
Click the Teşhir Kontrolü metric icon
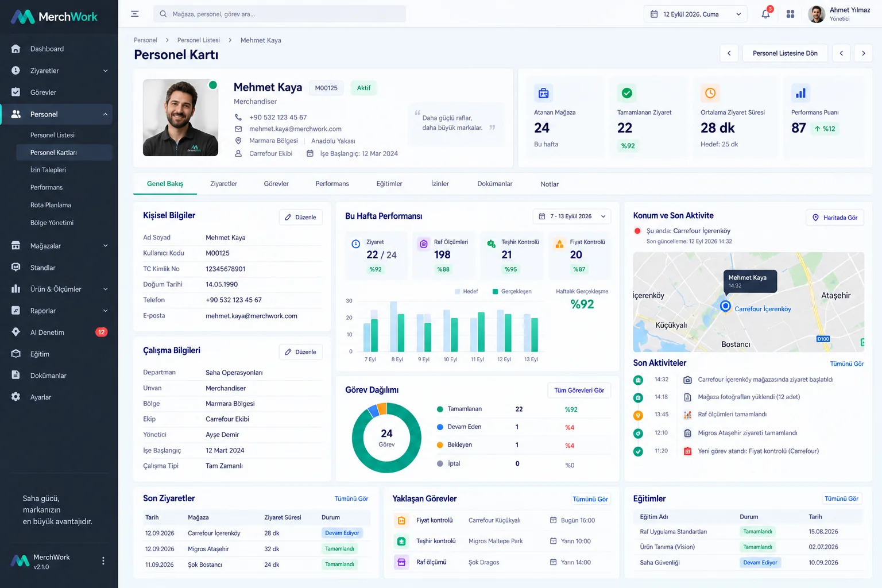pos(491,244)
